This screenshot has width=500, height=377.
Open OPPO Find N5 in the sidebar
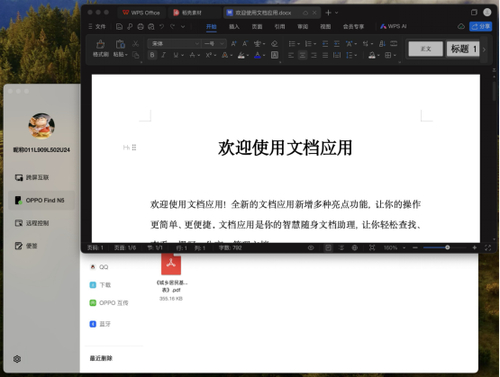(x=41, y=200)
